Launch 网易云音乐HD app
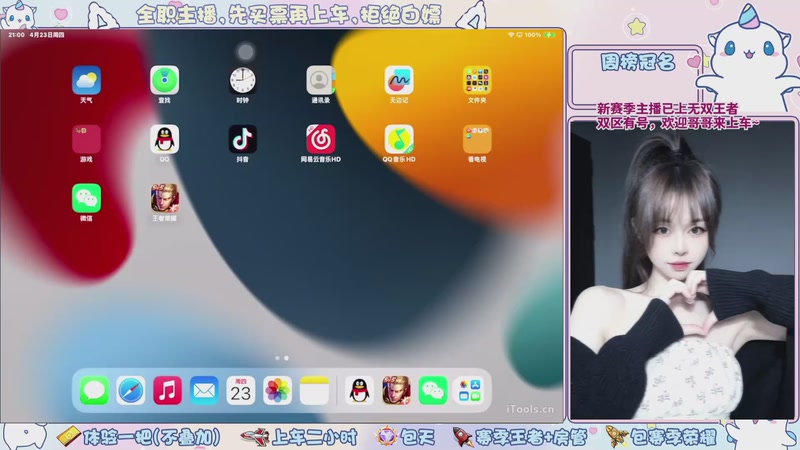The image size is (800, 450). [x=320, y=139]
